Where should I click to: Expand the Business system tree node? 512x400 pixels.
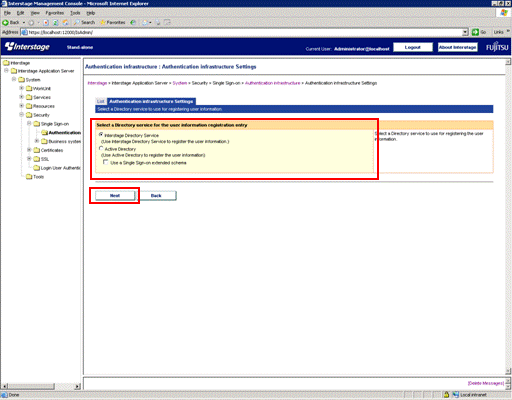tap(37, 141)
